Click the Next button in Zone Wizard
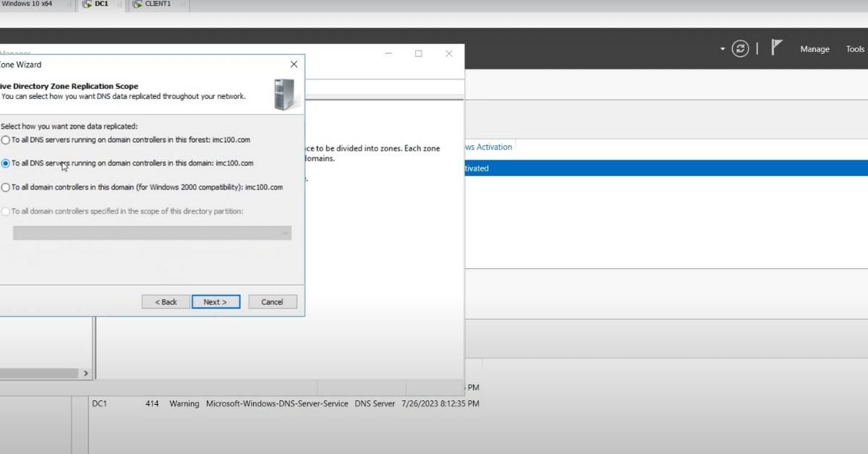Screen dimensions: 868x454 tap(216, 301)
